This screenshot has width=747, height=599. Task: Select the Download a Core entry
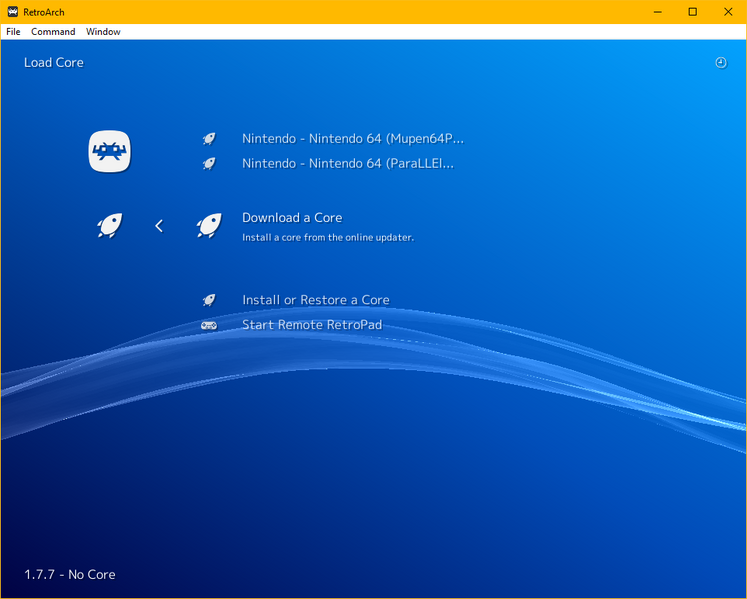pyautogui.click(x=292, y=218)
